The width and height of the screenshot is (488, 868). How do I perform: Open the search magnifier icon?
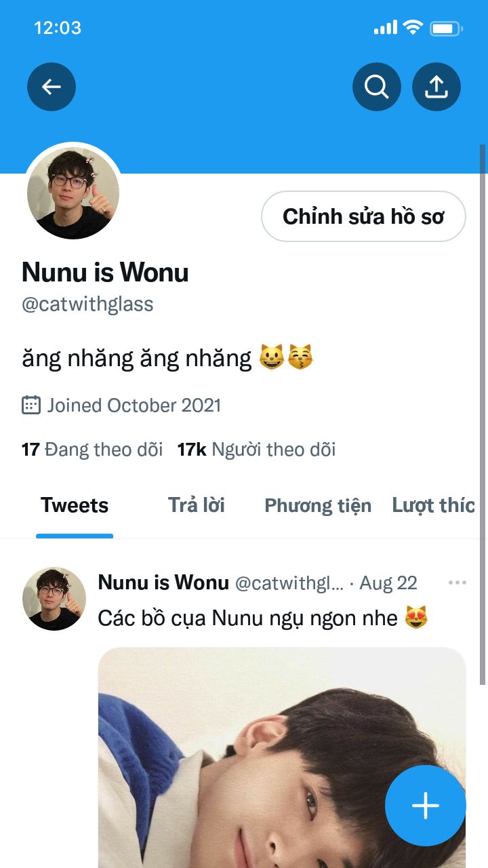(377, 87)
